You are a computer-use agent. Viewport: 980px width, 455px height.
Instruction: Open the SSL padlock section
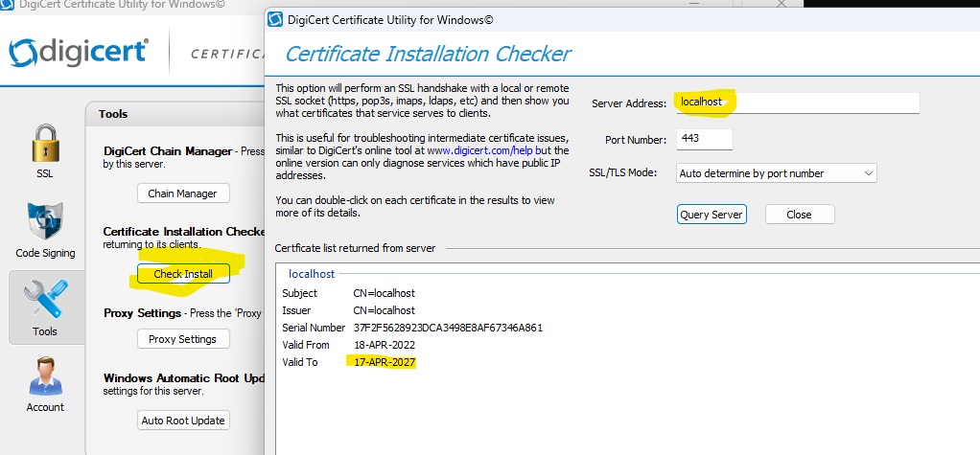coord(45,151)
